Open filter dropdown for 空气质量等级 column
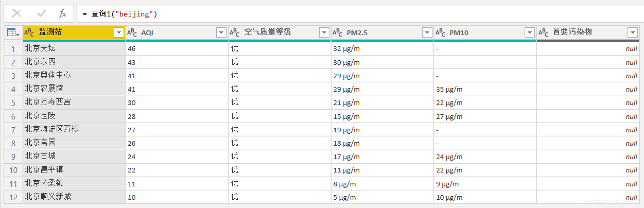This screenshot has width=644, height=208. pyautogui.click(x=324, y=33)
